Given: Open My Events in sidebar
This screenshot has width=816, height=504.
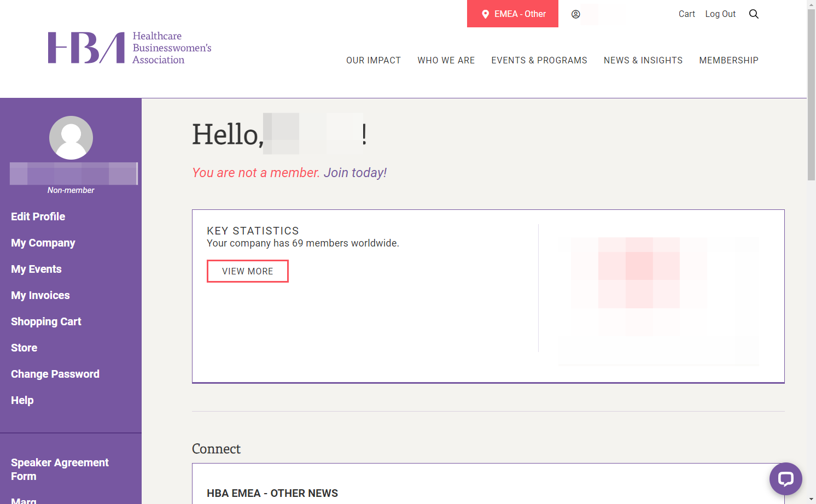Looking at the screenshot, I should (x=36, y=269).
